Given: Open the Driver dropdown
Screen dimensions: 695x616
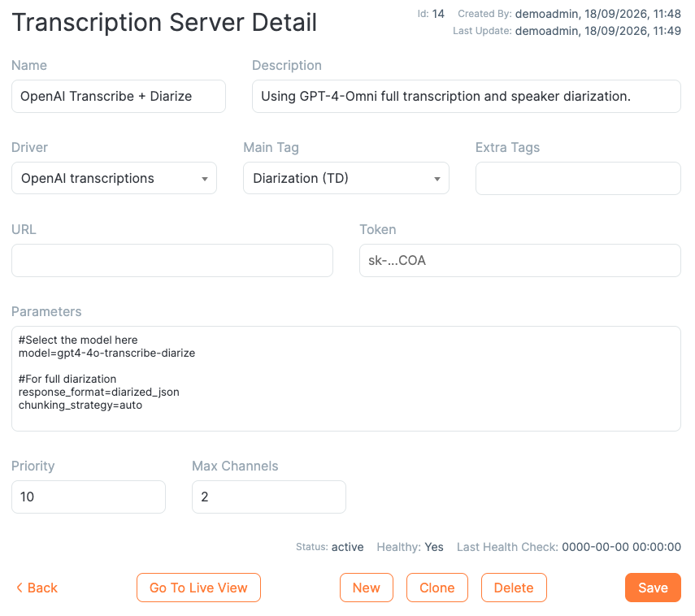Looking at the screenshot, I should [114, 178].
